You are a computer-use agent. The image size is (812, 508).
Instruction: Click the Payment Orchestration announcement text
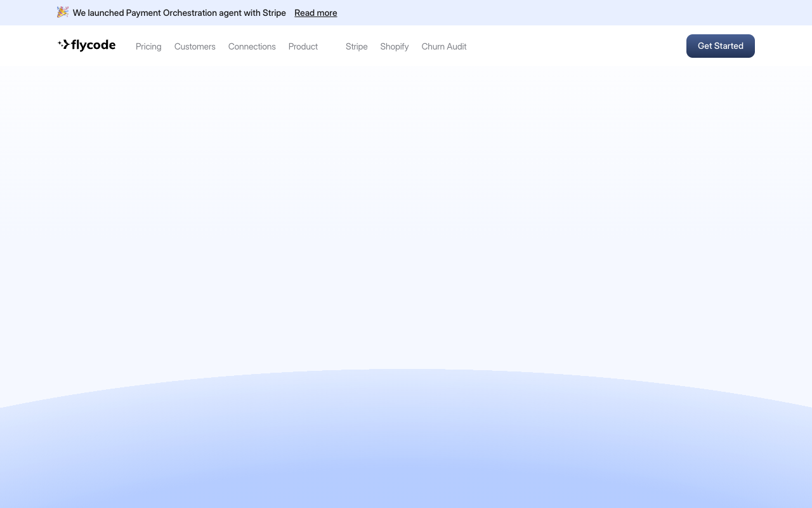(x=180, y=13)
